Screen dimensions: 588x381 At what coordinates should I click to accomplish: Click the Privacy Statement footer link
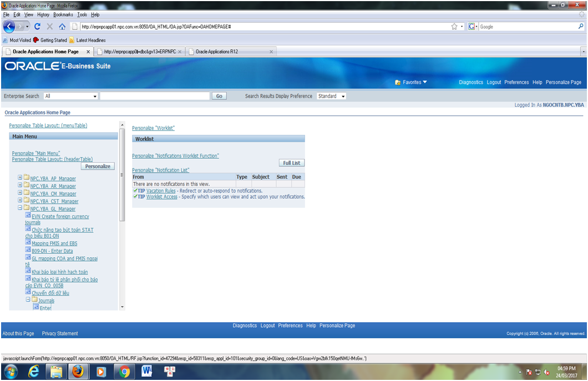(60, 333)
